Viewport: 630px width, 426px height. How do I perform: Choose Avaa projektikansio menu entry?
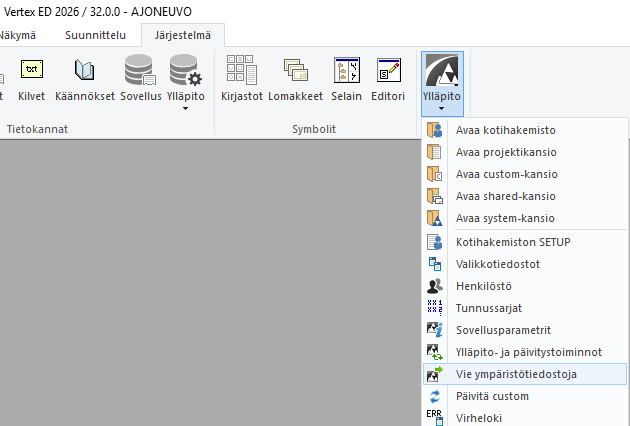click(x=525, y=152)
